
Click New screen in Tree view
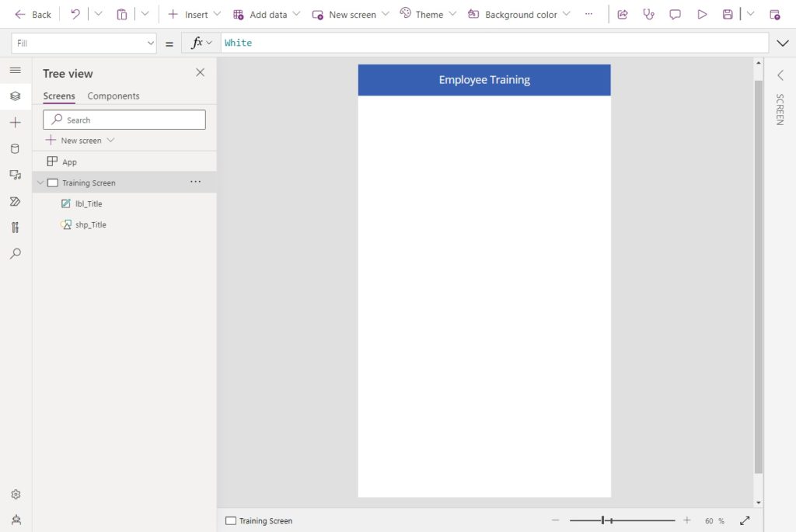pyautogui.click(x=80, y=141)
